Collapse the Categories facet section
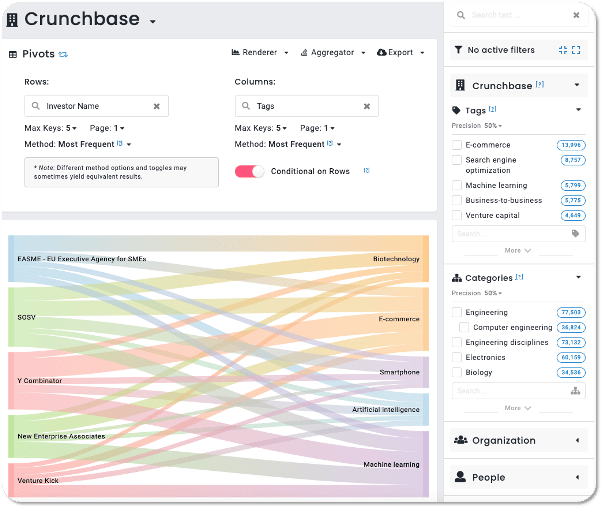Viewport: 603px width, 509px height. click(578, 277)
